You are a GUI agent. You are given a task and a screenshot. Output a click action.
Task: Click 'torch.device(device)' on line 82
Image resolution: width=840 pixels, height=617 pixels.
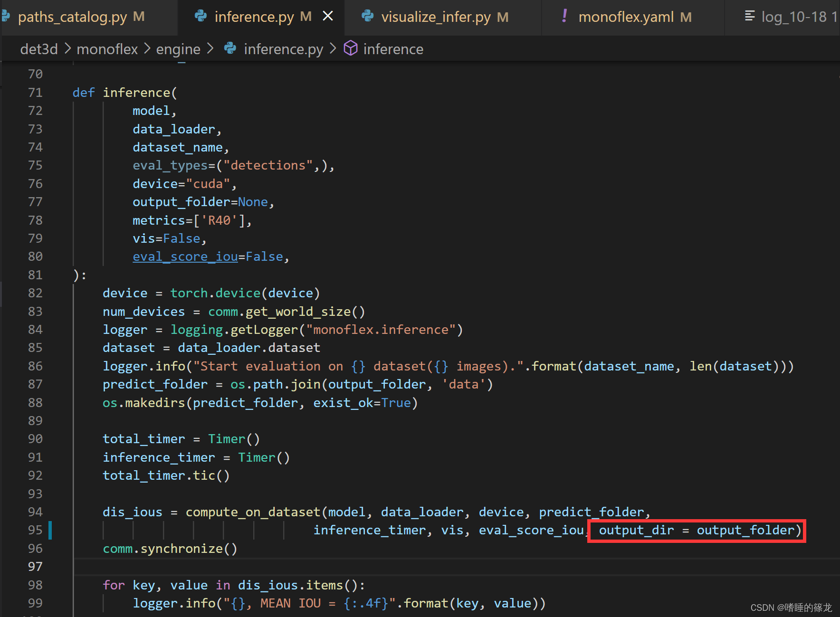pos(245,293)
